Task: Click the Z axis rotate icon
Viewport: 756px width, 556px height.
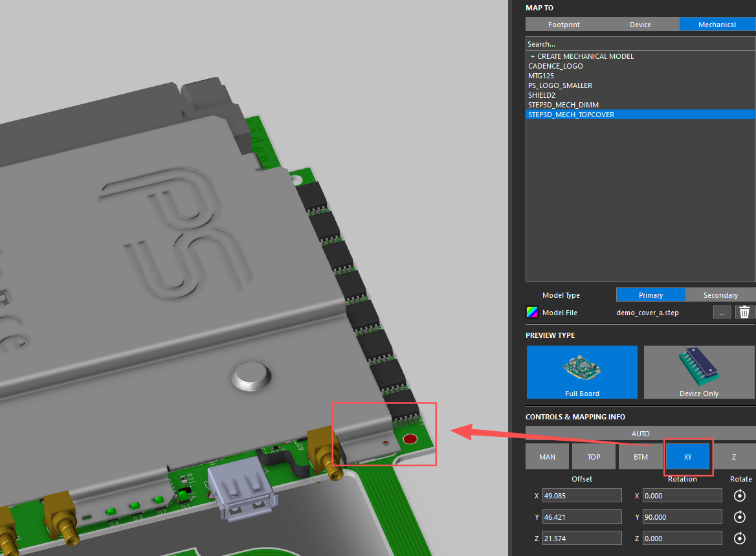Action: [739, 539]
